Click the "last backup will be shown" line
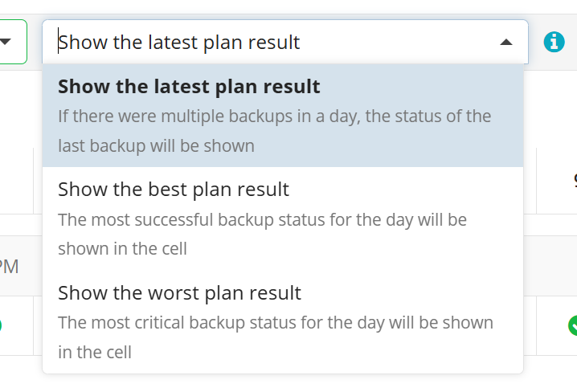Image resolution: width=577 pixels, height=392 pixels. point(156,145)
